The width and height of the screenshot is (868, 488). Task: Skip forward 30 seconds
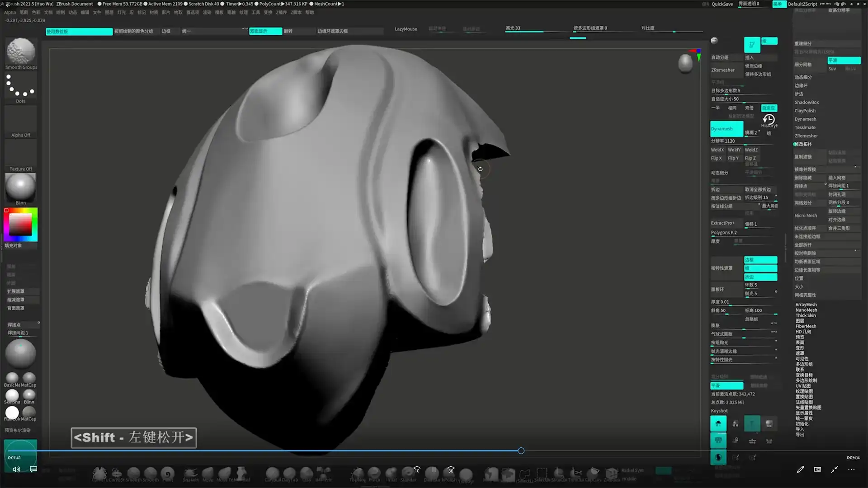[x=450, y=469]
